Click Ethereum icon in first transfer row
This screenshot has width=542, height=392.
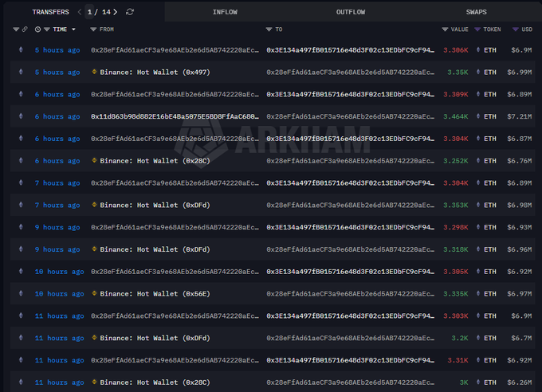pos(21,50)
